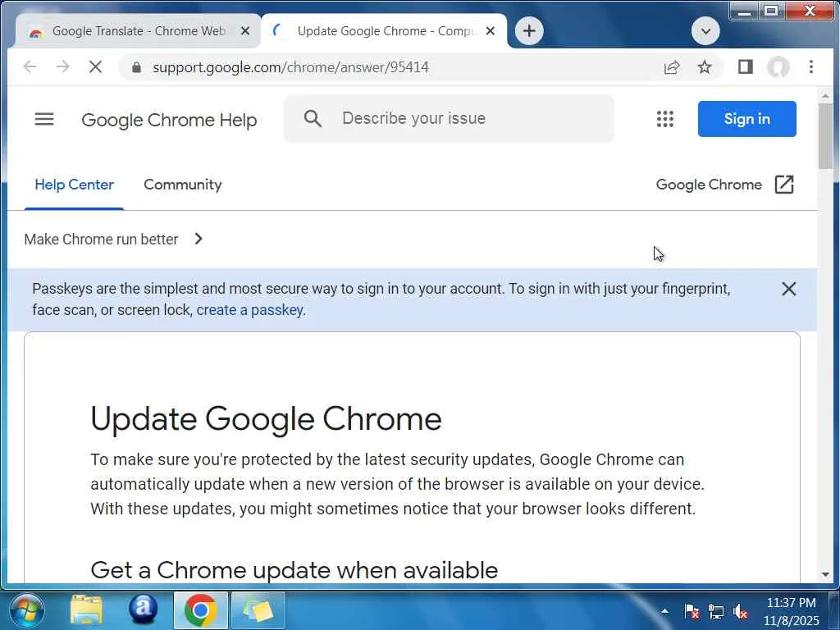The height and width of the screenshot is (630, 840).
Task: Close the Update Google Chrome tab
Action: point(490,31)
